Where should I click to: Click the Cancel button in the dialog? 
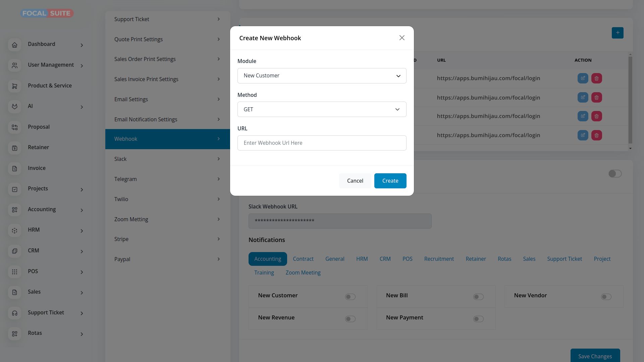[355, 181]
